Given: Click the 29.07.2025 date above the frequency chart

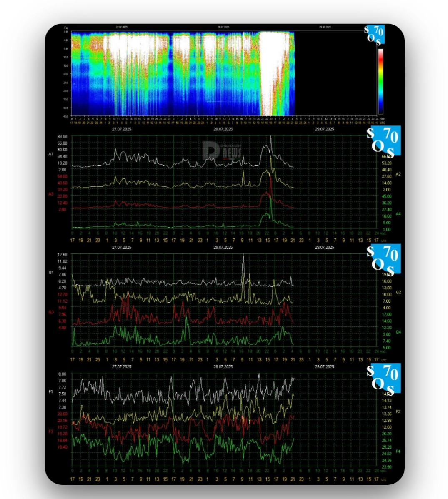Looking at the screenshot, I should (324, 367).
